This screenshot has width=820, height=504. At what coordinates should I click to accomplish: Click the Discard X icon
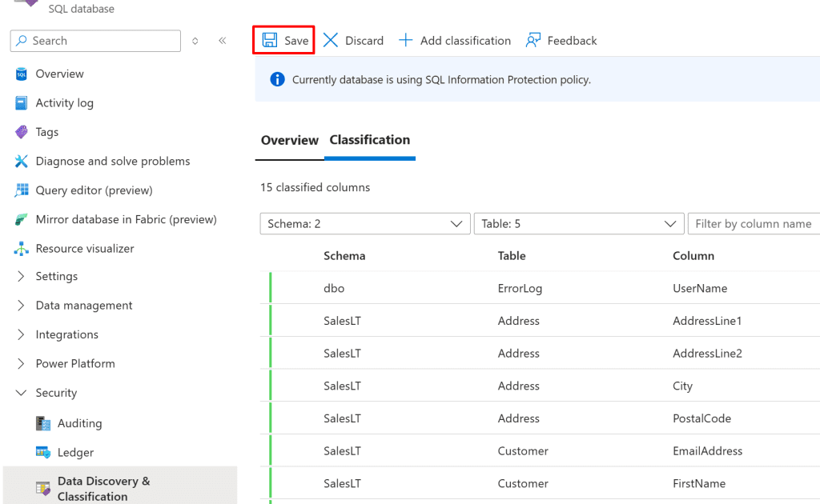coord(331,41)
